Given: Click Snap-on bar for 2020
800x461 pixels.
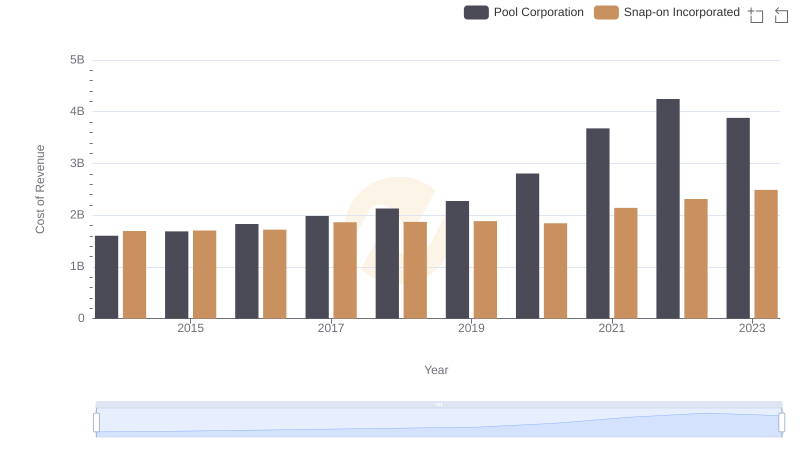Looking at the screenshot, I should (556, 271).
